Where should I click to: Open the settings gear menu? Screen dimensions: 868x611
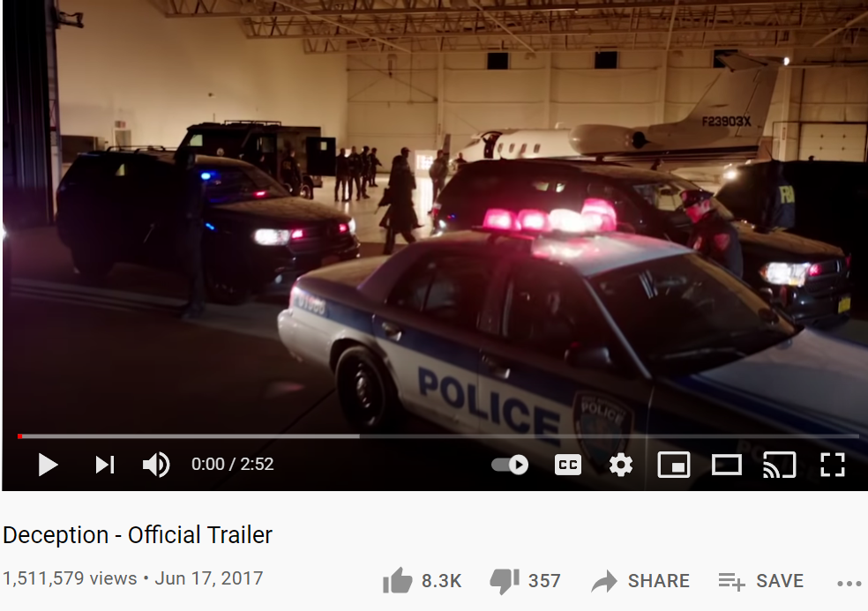pyautogui.click(x=620, y=465)
